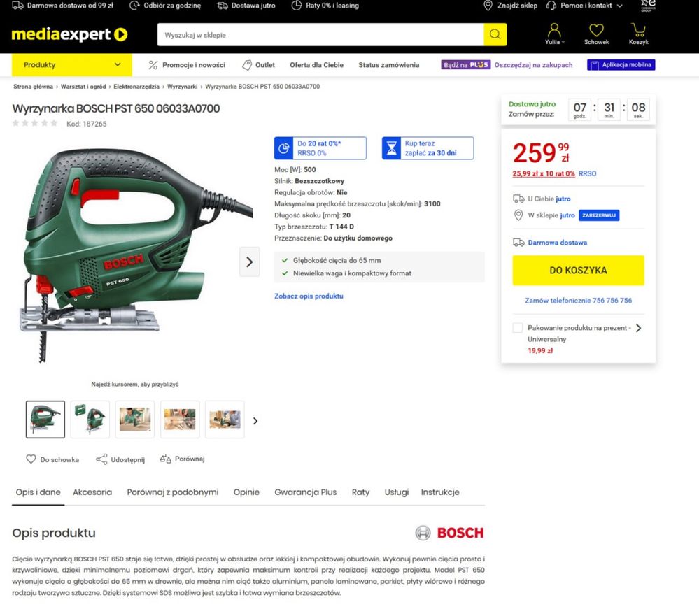Click the 25,99 zł x 10 rat link
Screen dimensions: 699x616
[x=544, y=173]
